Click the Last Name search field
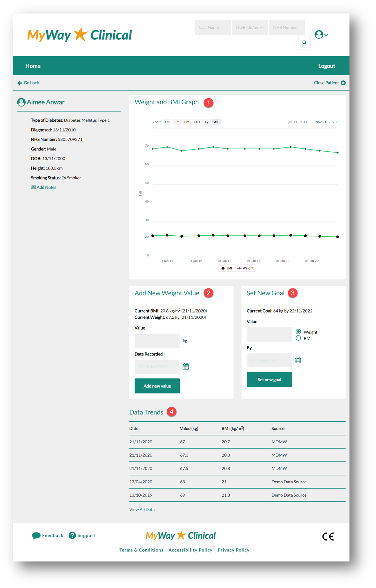This screenshot has width=376, height=588. [x=212, y=27]
